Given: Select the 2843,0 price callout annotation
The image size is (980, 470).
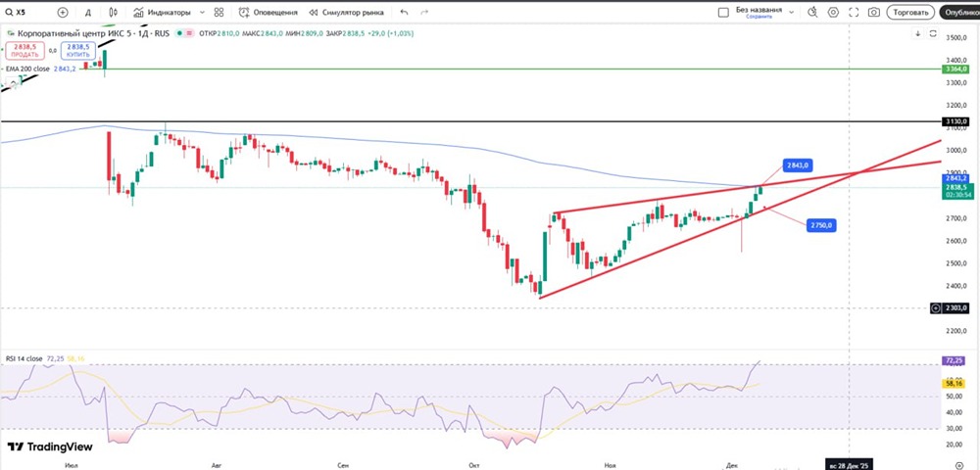Looking at the screenshot, I should click(796, 165).
